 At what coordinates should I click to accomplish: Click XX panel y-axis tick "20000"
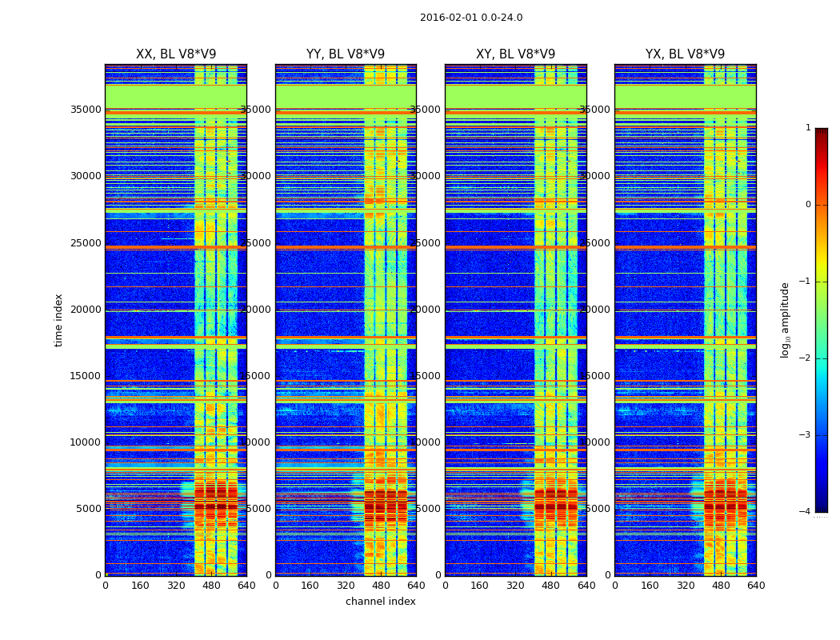tap(86, 309)
